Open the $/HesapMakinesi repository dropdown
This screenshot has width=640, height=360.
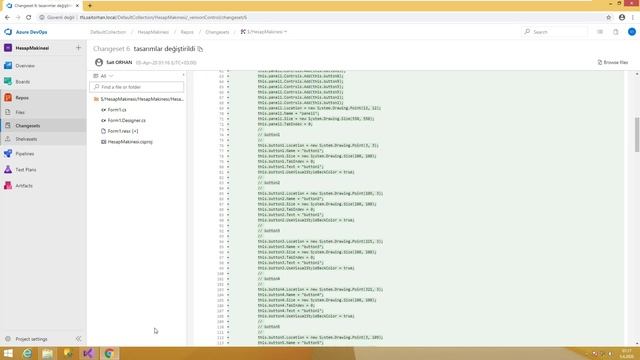point(264,32)
